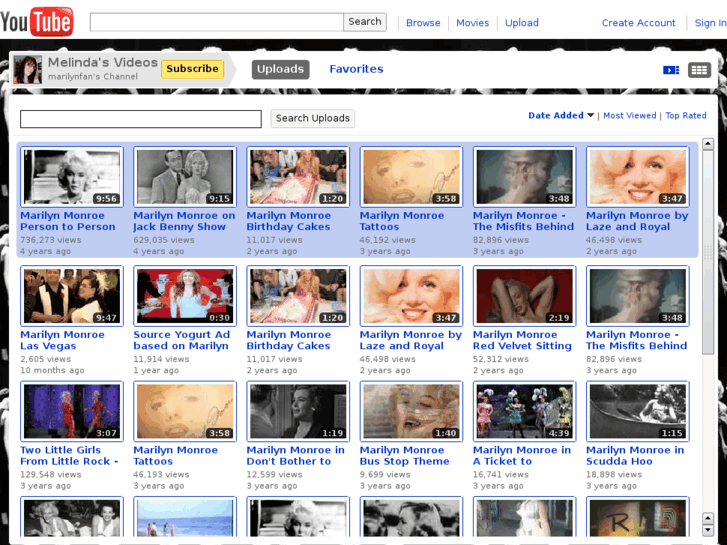Sort videos by Most Viewed
The height and width of the screenshot is (545, 727).
click(630, 115)
